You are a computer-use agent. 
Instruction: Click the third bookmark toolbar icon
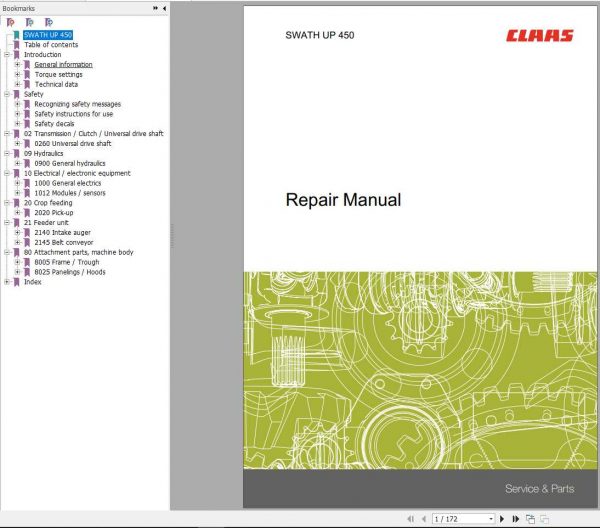[49, 23]
